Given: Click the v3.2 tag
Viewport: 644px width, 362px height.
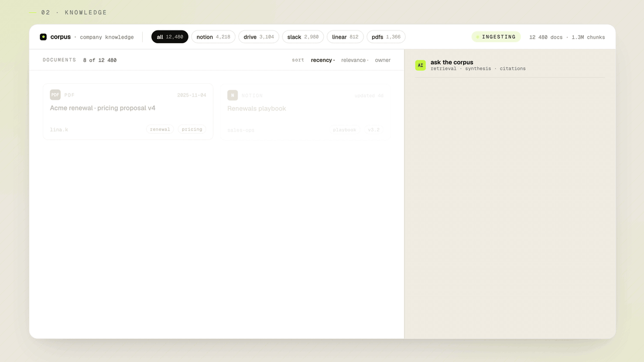Looking at the screenshot, I should click(374, 130).
